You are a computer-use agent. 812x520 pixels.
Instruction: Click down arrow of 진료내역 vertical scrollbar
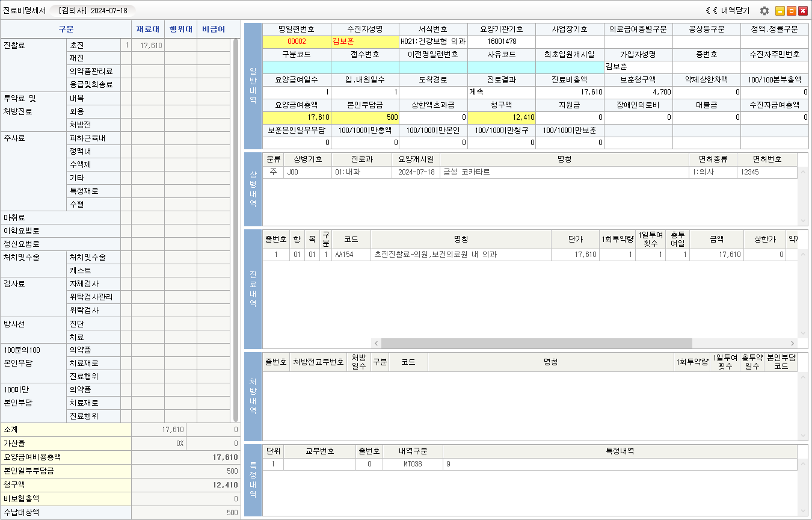point(802,333)
